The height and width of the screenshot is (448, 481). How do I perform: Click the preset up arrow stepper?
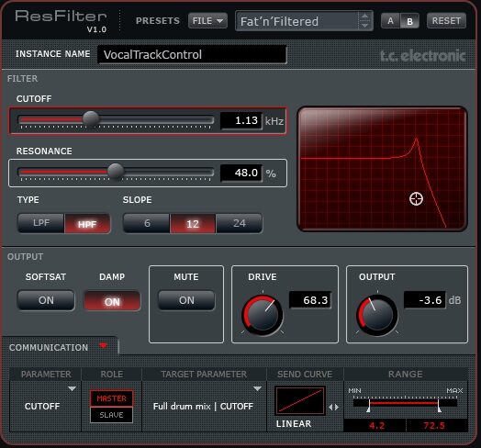[x=364, y=17]
